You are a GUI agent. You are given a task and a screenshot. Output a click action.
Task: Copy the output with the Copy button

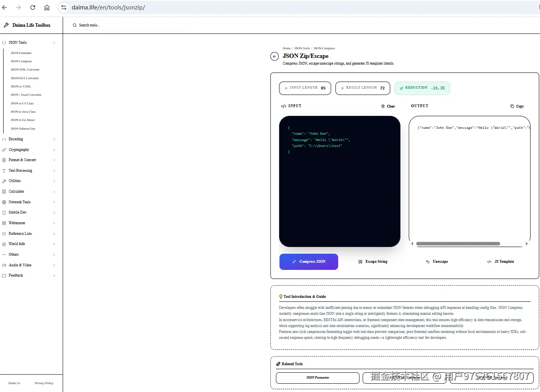517,106
